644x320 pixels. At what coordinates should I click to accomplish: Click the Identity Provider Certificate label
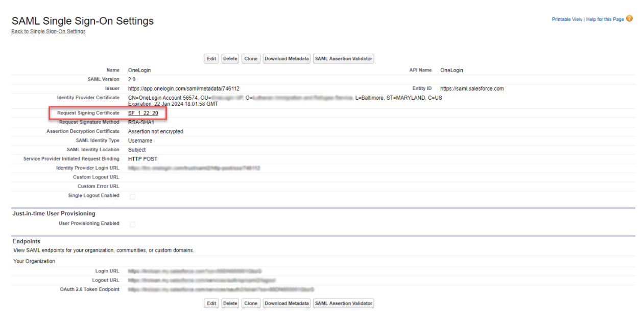click(88, 97)
